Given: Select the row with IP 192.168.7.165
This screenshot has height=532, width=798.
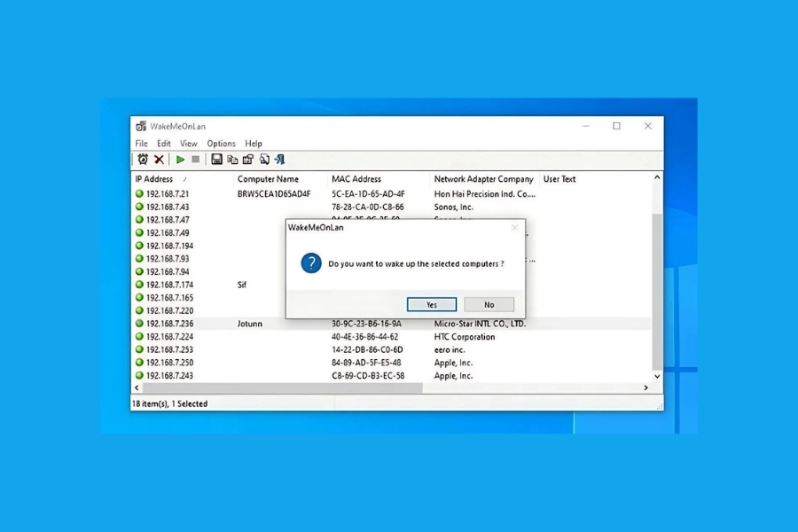Looking at the screenshot, I should (208, 298).
